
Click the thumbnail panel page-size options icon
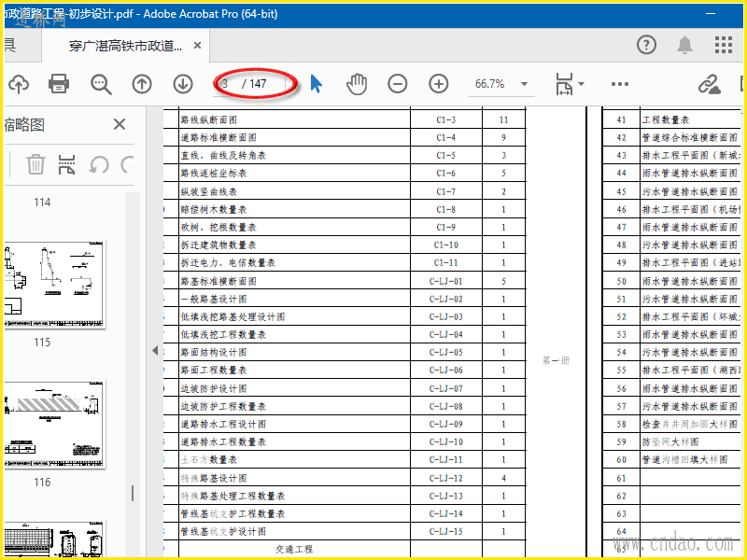click(66, 165)
